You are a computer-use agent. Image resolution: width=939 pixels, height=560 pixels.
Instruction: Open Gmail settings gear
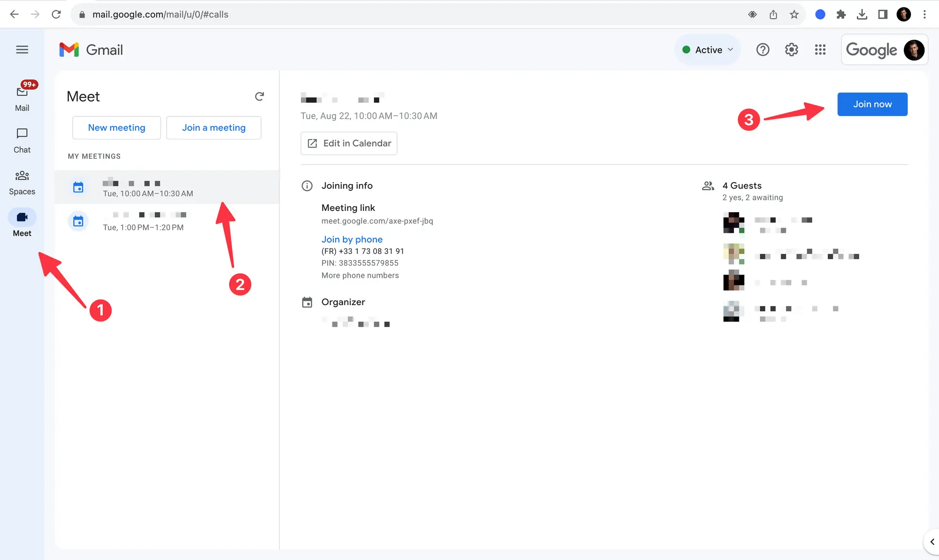tap(791, 49)
